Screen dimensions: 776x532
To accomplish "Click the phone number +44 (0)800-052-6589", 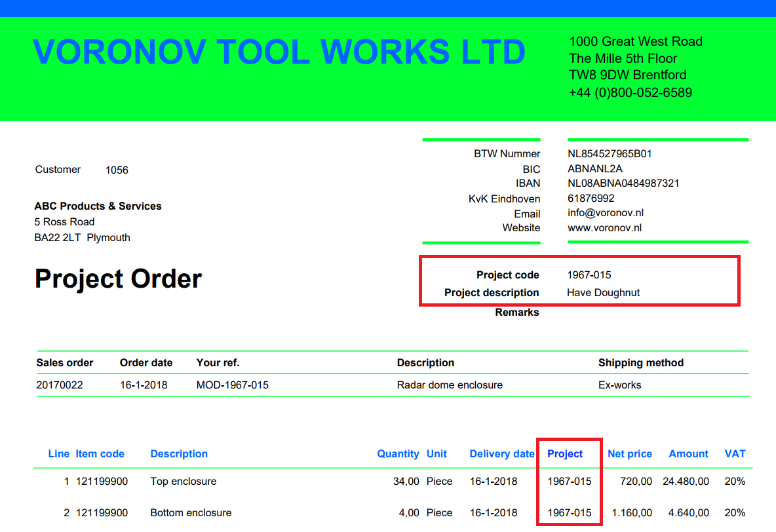I will (630, 92).
